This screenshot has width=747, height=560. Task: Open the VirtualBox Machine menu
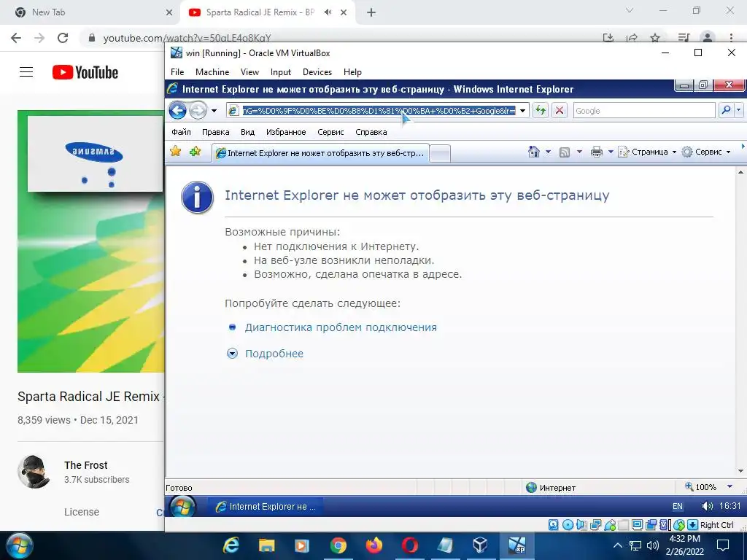point(212,72)
